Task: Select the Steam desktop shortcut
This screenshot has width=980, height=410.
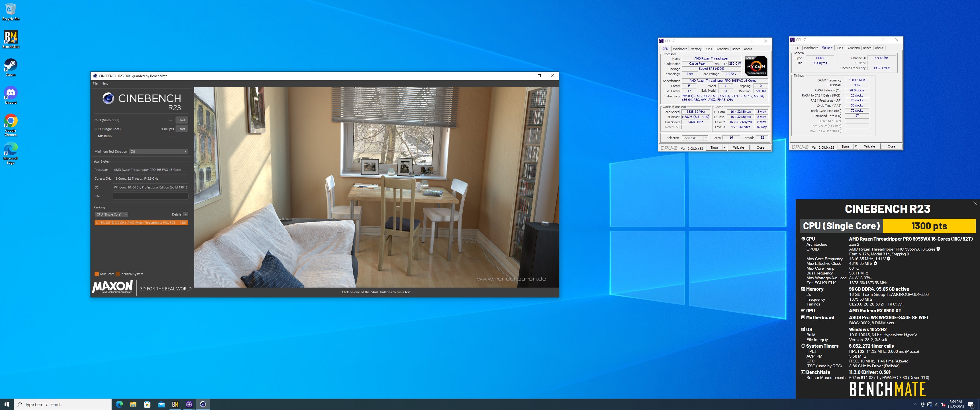Action: pyautogui.click(x=11, y=67)
